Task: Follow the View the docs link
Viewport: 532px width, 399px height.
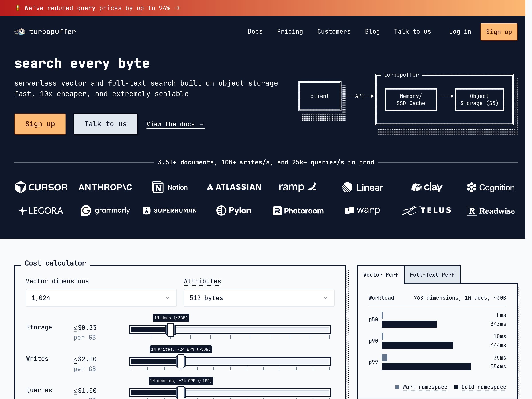Action: (x=175, y=124)
